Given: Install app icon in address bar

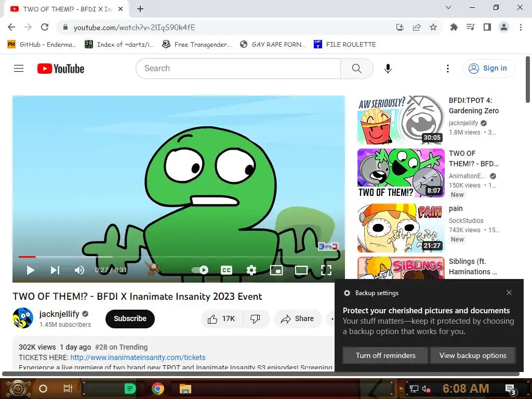Looking at the screenshot, I should 400,27.
